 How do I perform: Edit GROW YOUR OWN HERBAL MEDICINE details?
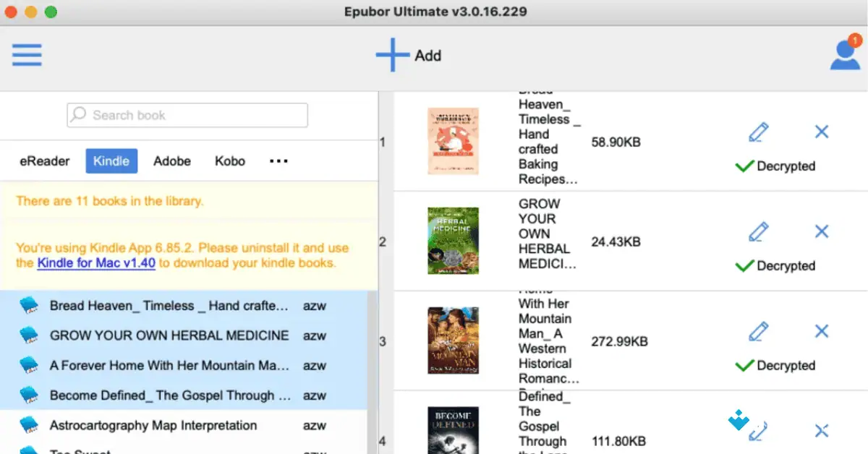coord(758,231)
